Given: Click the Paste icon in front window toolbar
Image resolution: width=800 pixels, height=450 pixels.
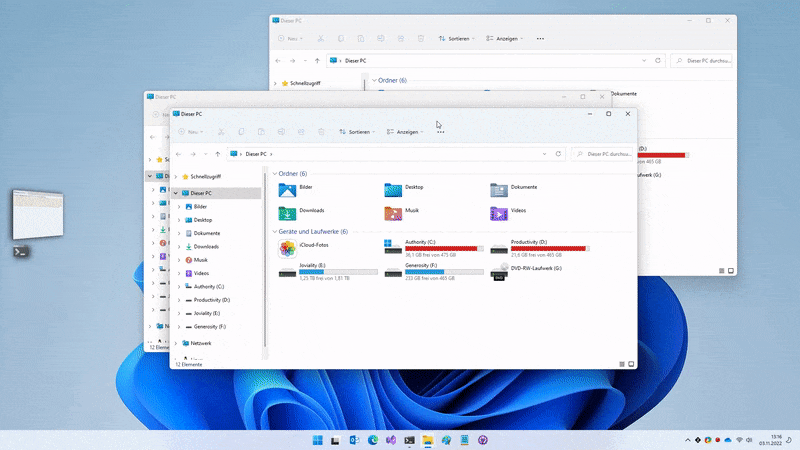Looking at the screenshot, I should pyautogui.click(x=261, y=132).
